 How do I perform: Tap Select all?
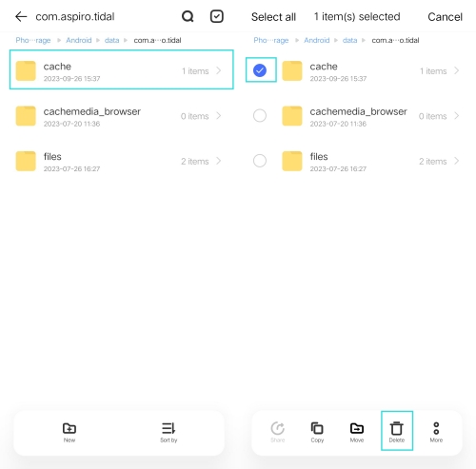point(273,17)
